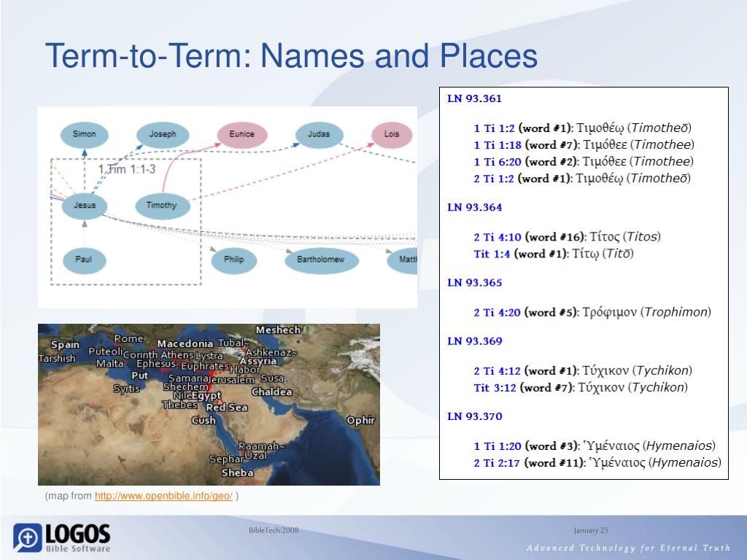Open the LN 93.370 heading
This screenshot has height=560, width=747.
474,416
